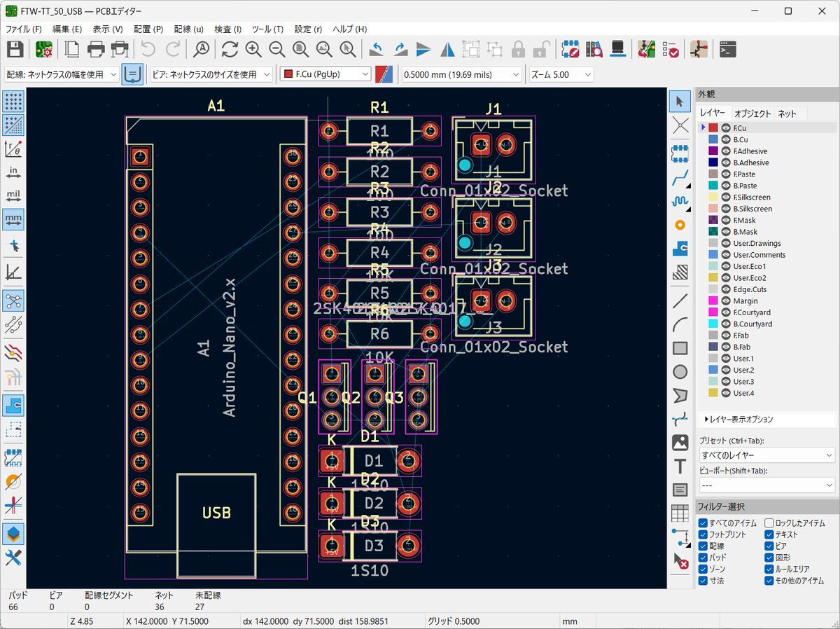Select the Add image tool
Viewport: 840px width, 629px height.
click(x=680, y=443)
